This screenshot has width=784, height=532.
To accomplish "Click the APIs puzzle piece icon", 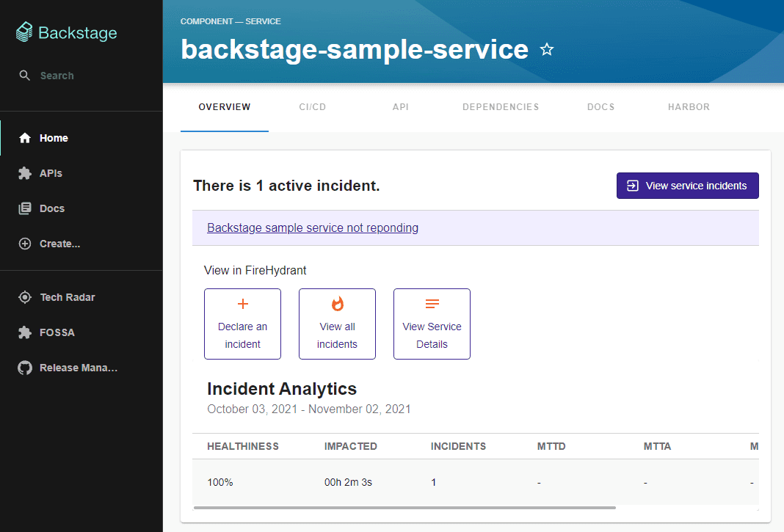I will pos(25,173).
